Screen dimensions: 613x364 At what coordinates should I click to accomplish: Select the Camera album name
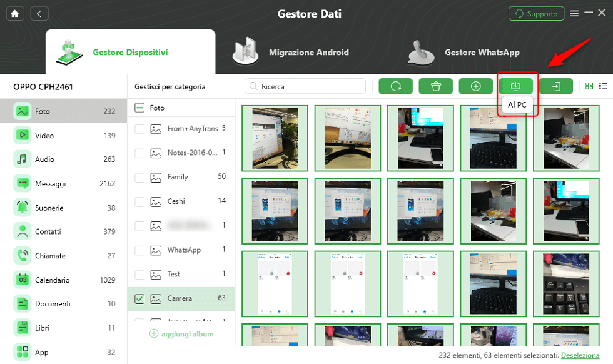click(x=180, y=298)
